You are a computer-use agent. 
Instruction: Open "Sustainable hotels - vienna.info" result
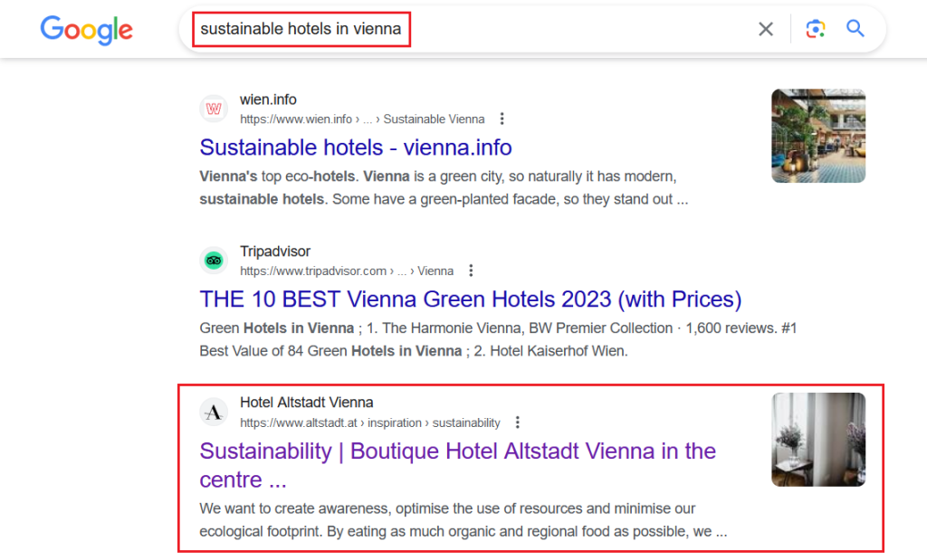coord(356,147)
